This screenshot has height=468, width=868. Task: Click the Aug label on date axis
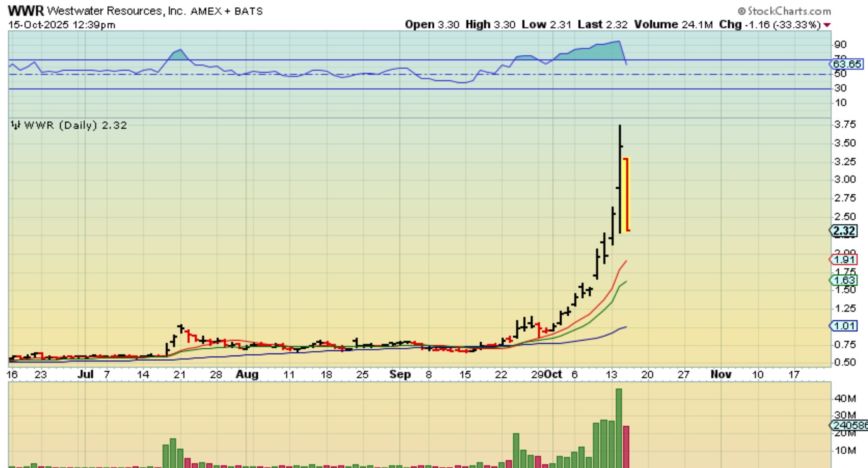coord(247,374)
